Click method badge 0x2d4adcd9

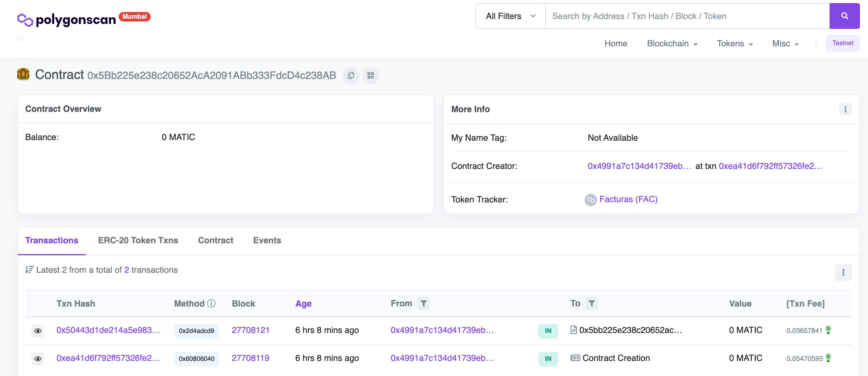[x=197, y=331]
